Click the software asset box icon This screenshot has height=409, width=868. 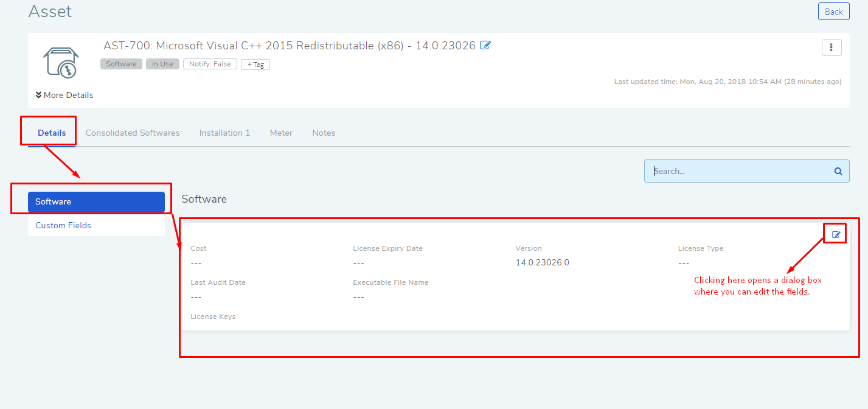tap(61, 62)
